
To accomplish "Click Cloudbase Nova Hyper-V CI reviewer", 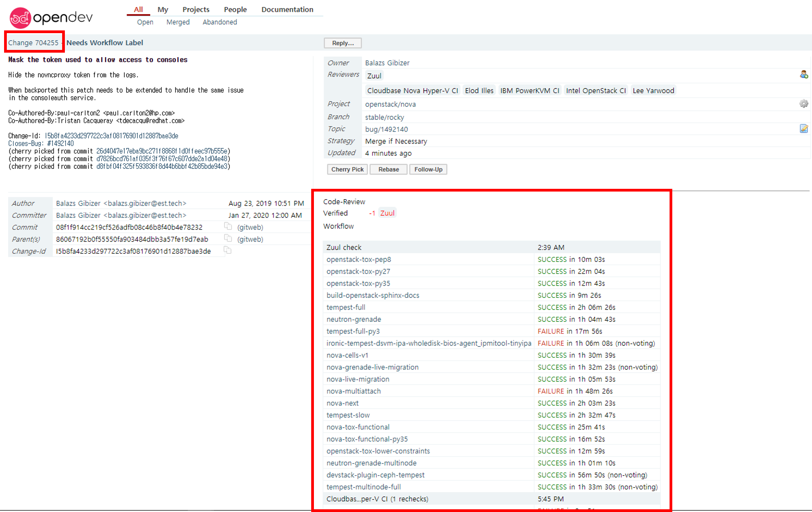I will click(x=412, y=91).
